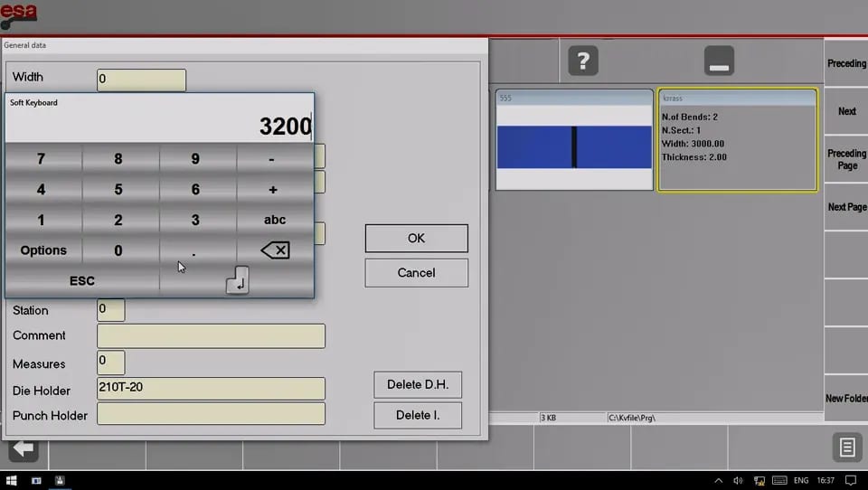Click the Die Holder field 210T-20
868x490 pixels.
[x=211, y=388]
